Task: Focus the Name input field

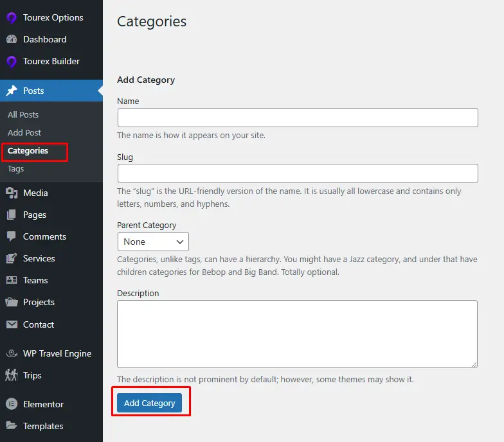Action: tap(298, 118)
